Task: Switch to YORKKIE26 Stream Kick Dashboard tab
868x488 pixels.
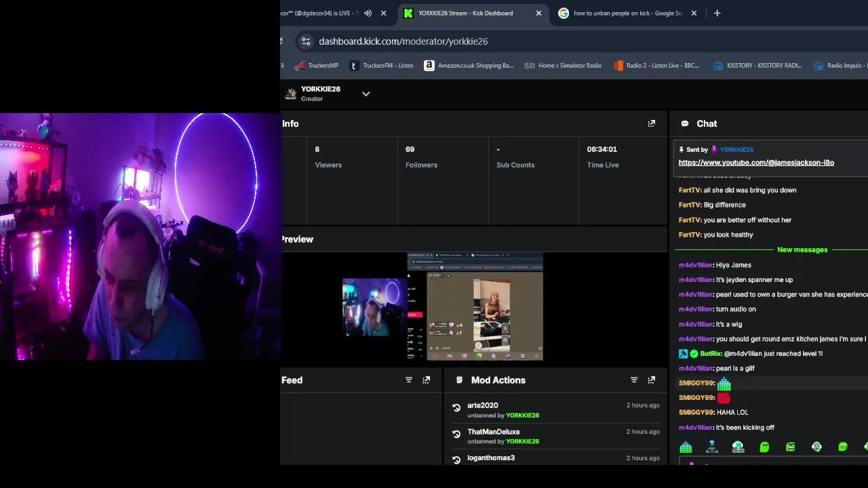Action: 466,13
